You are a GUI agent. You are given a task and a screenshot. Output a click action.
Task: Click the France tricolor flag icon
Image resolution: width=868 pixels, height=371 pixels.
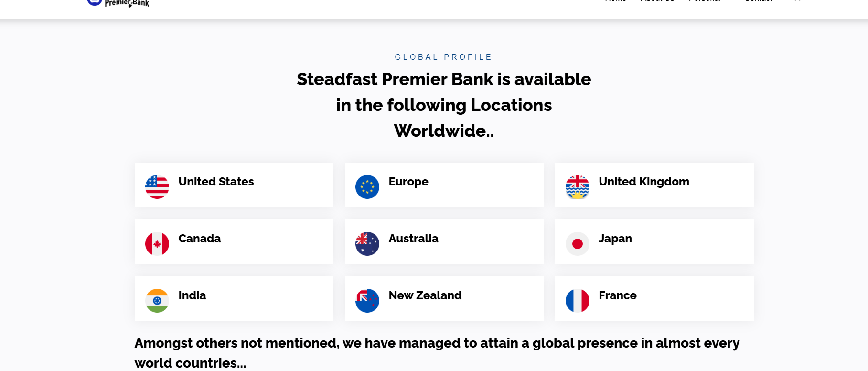pos(578,301)
